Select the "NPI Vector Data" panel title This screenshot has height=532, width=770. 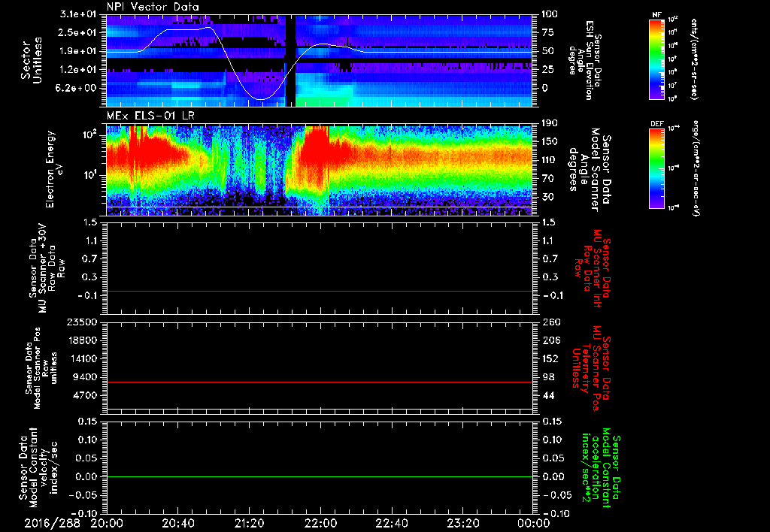[153, 7]
